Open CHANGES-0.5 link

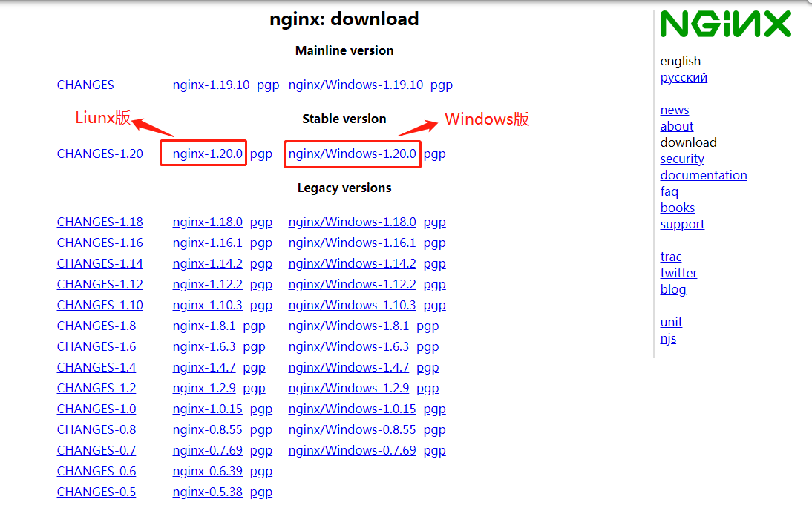pos(96,492)
